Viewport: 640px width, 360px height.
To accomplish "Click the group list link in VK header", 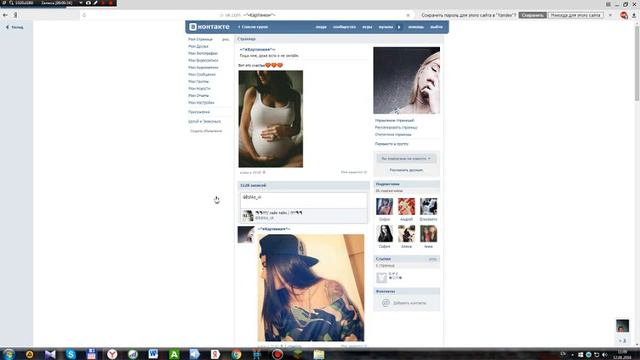I will (253, 27).
